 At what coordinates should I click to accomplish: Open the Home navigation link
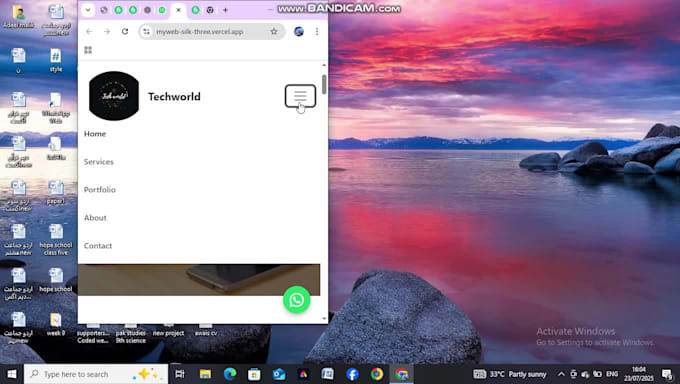point(95,134)
